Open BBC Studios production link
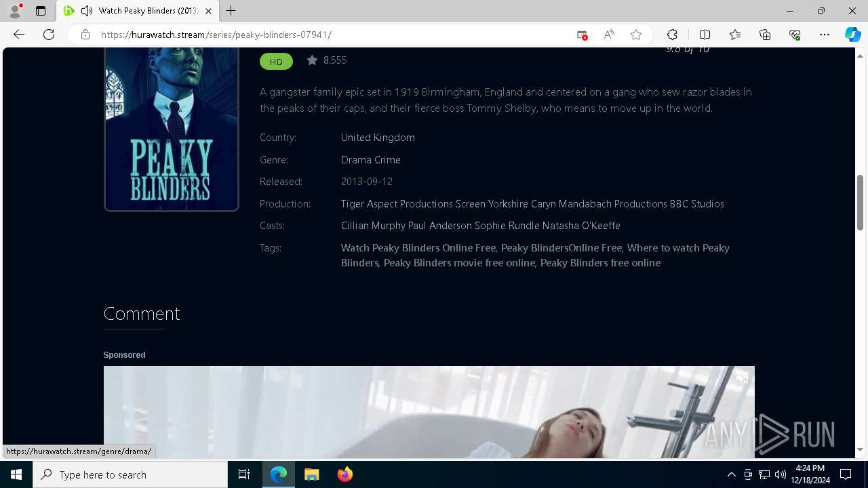The height and width of the screenshot is (488, 868). point(697,204)
